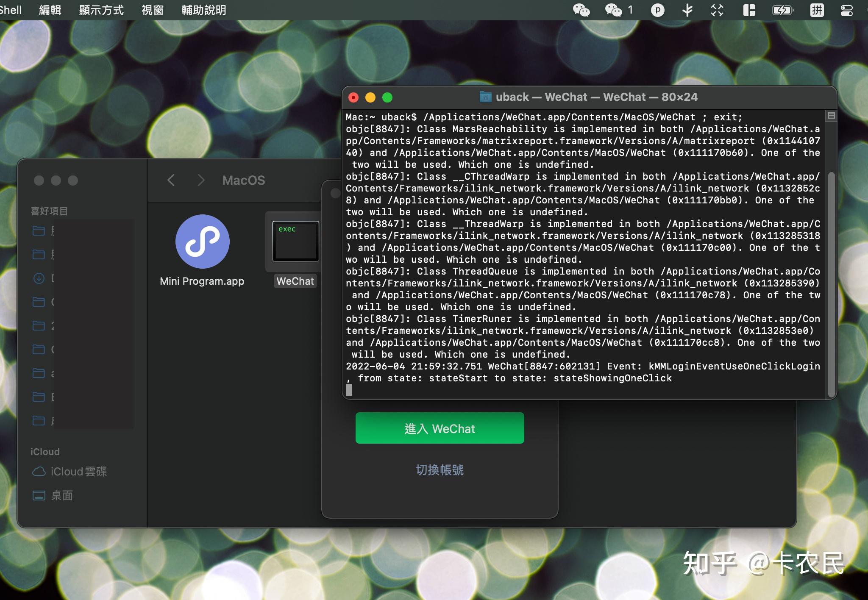Click the MacOS folder title in Finder
868x600 pixels.
244,180
